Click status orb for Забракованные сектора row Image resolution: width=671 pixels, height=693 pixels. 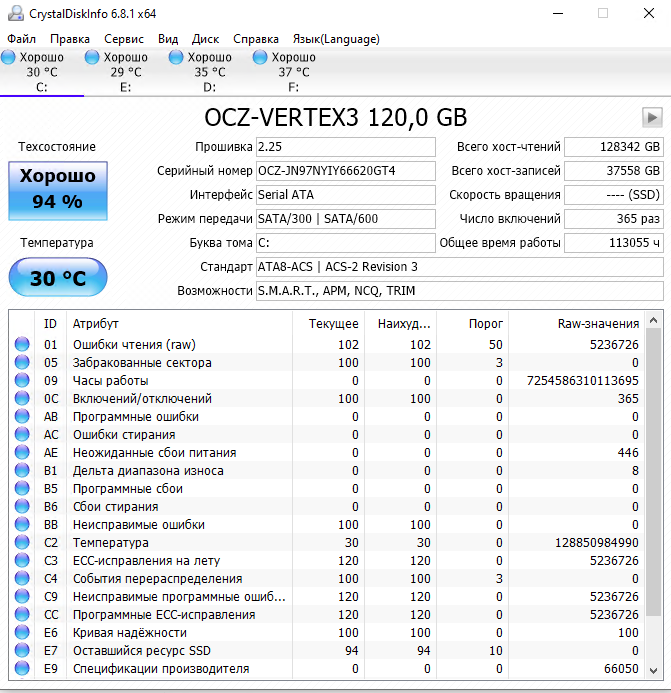pos(22,362)
